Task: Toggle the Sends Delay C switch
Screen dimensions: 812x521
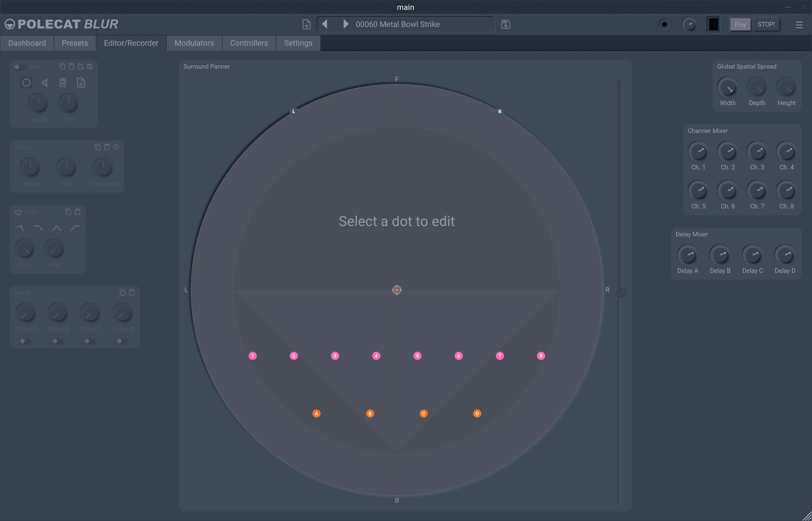Action: pos(90,341)
